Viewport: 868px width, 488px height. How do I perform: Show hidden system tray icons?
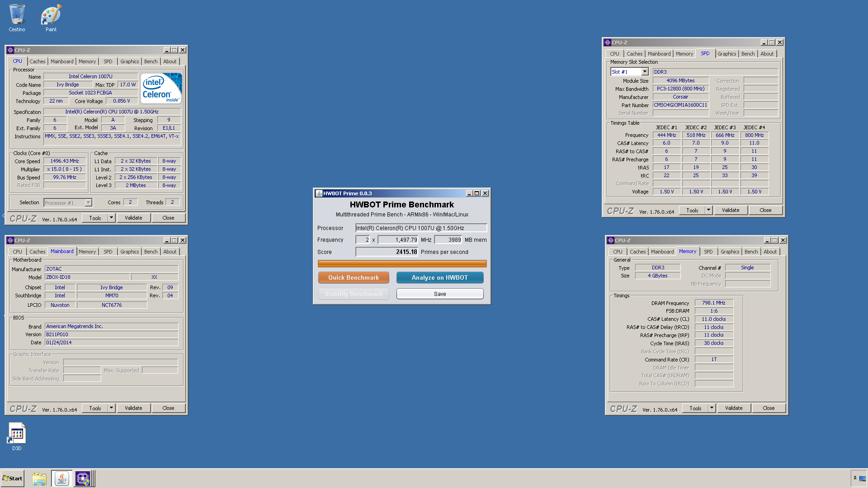tap(855, 478)
